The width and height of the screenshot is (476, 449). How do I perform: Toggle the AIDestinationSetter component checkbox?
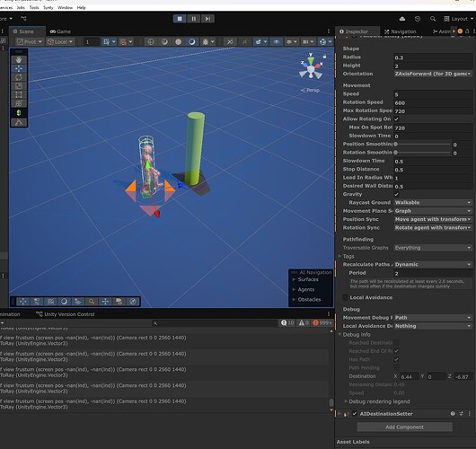(355, 414)
